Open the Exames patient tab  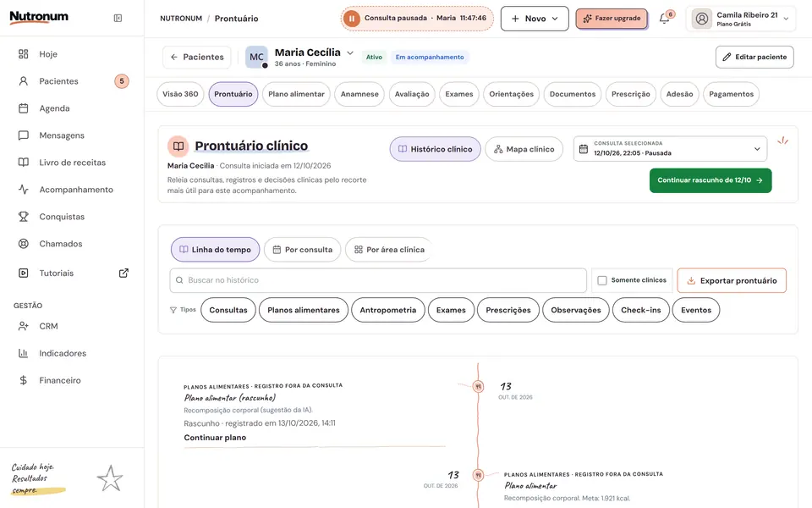(x=458, y=94)
